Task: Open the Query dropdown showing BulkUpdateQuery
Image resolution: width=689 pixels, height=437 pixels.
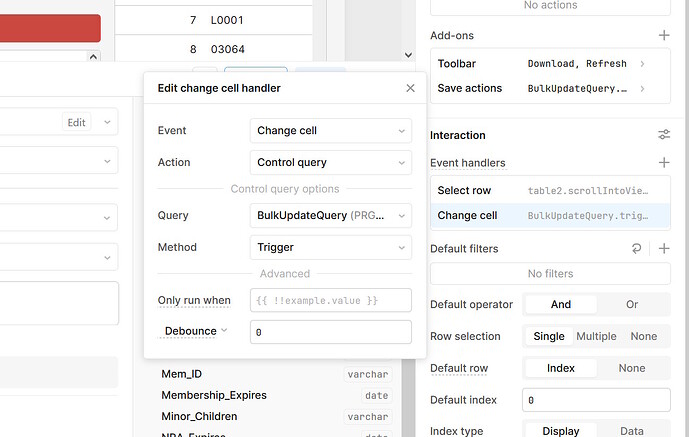Action: click(x=330, y=215)
